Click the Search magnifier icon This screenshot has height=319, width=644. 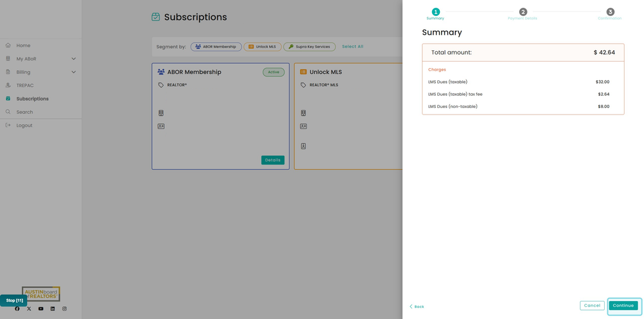(x=8, y=112)
